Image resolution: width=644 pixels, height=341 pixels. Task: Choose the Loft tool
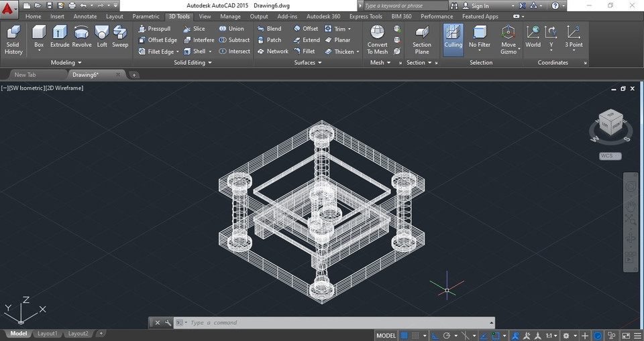(102, 37)
